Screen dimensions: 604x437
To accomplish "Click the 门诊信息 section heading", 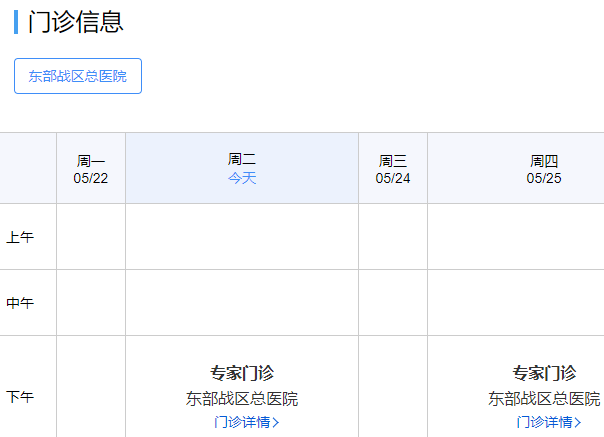I will click(76, 22).
